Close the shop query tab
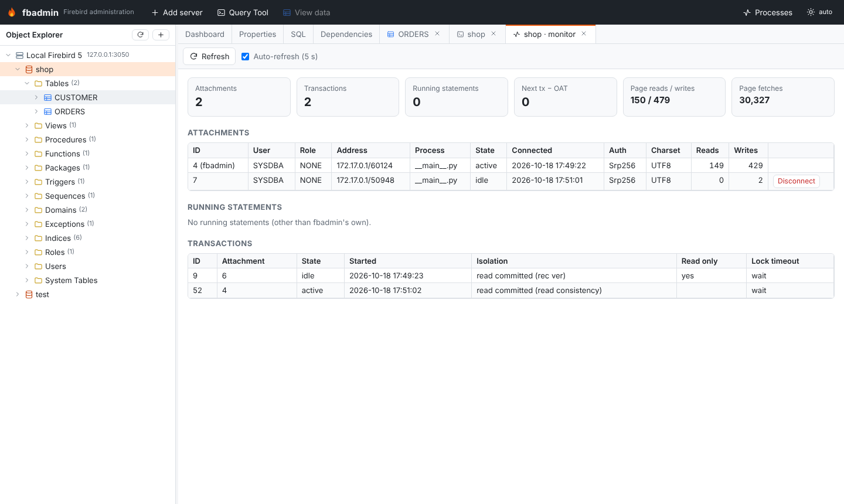The height and width of the screenshot is (504, 844). (494, 34)
